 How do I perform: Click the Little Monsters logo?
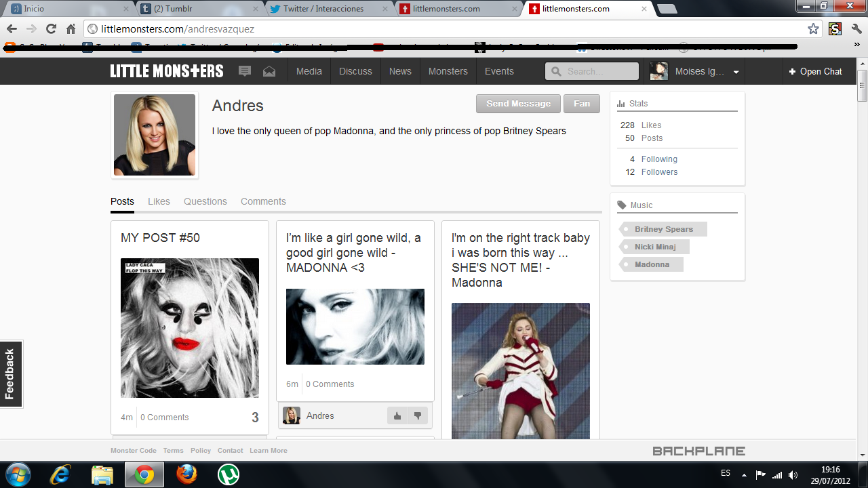pos(167,71)
